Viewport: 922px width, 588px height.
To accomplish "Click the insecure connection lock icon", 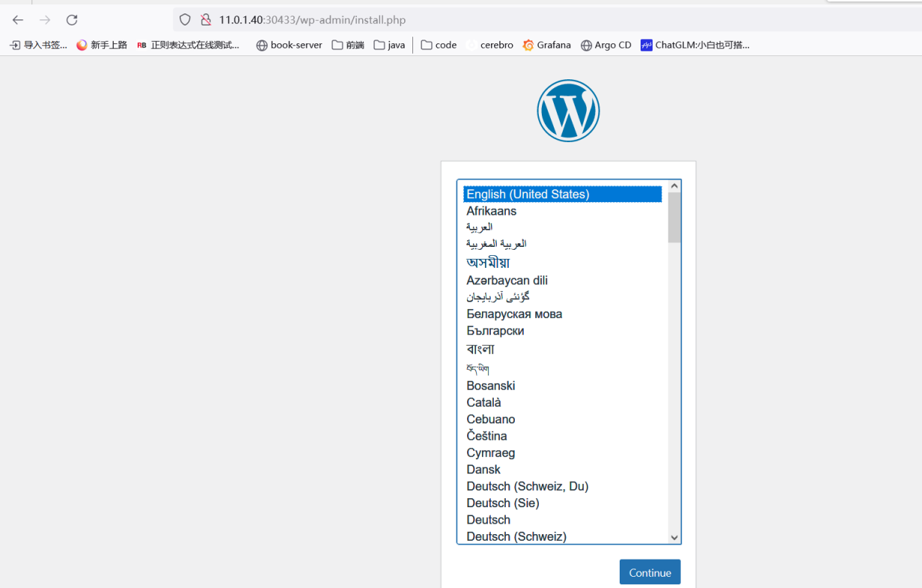I will pyautogui.click(x=206, y=20).
